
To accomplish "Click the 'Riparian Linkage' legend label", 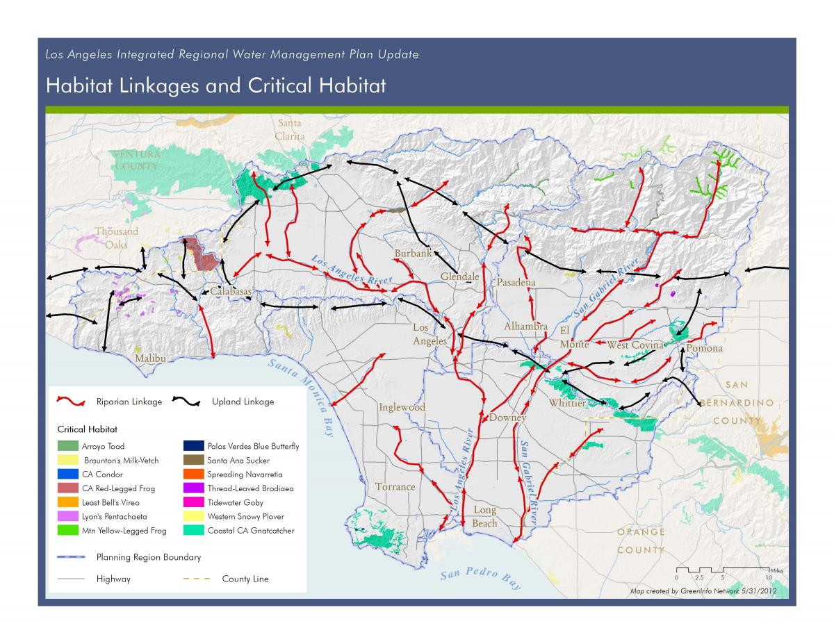I will click(x=129, y=402).
